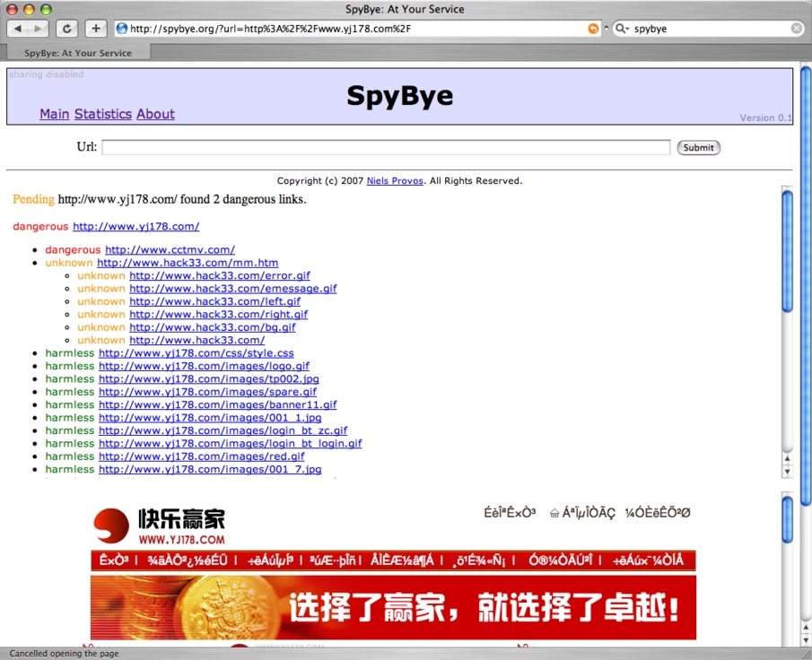812x660 pixels.
Task: Open the search magnifier menu in the search field
Action: 622,29
